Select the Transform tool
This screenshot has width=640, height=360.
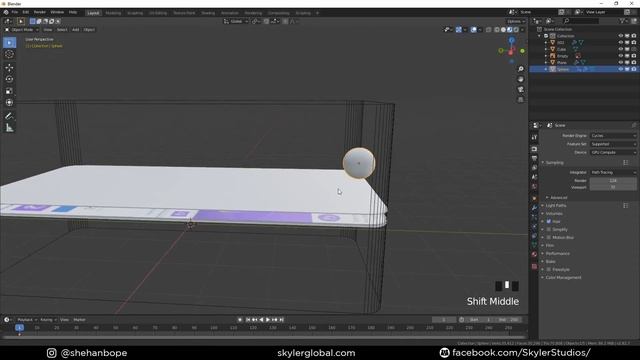[9, 102]
